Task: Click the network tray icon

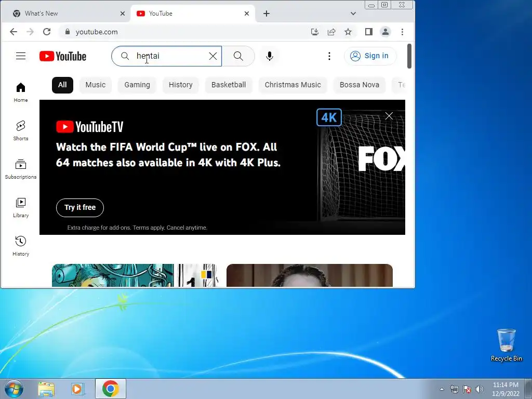Action: (454, 389)
